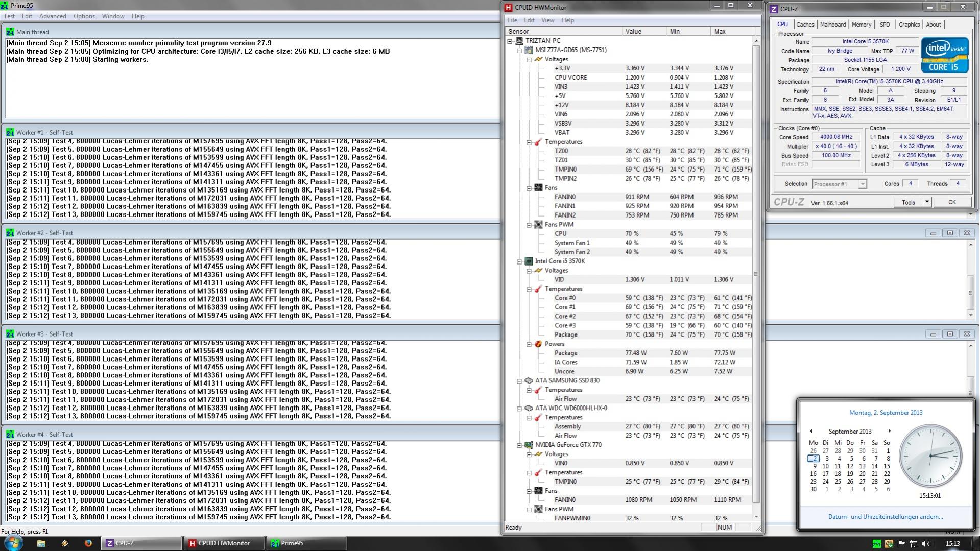Open the File menu in HWMonitor

(512, 20)
